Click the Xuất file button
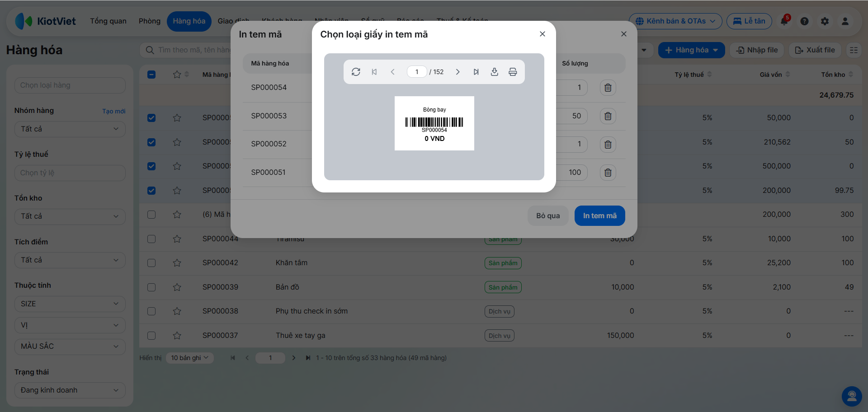This screenshot has width=868, height=412. pyautogui.click(x=815, y=50)
